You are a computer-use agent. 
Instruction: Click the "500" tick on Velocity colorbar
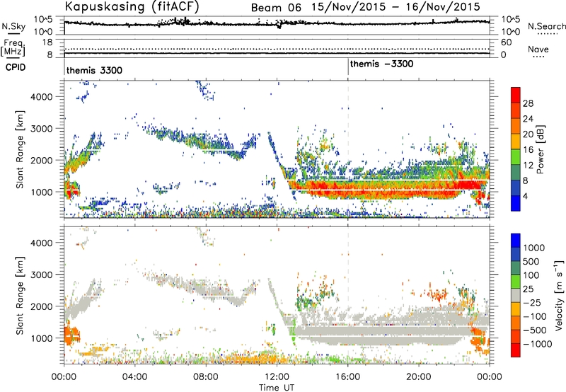(531, 261)
